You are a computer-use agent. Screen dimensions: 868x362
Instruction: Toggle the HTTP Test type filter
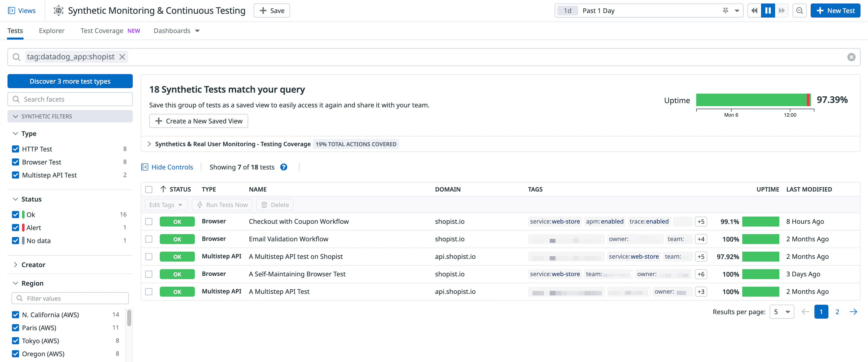coord(16,149)
